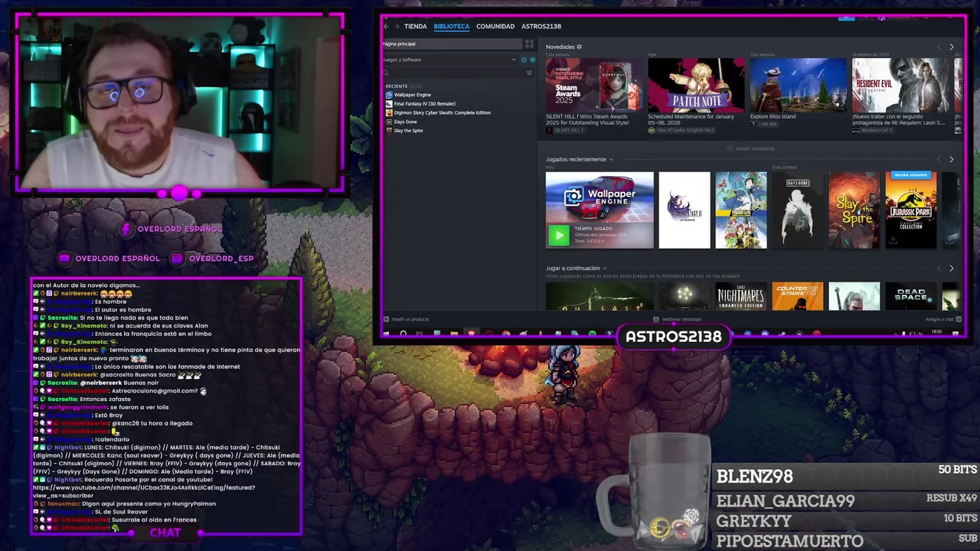This screenshot has width=980, height=551.
Task: Open the Patch Note maintenance news card
Action: (x=696, y=85)
